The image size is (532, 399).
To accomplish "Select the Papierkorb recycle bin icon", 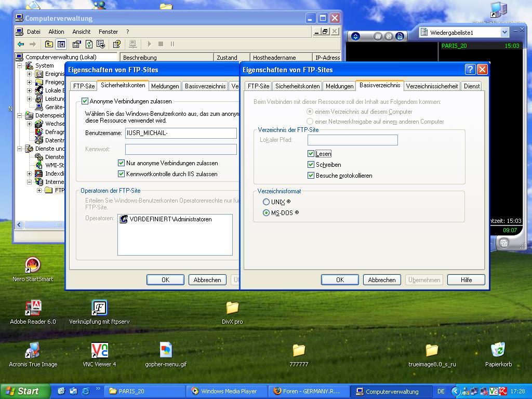I will 498,351.
